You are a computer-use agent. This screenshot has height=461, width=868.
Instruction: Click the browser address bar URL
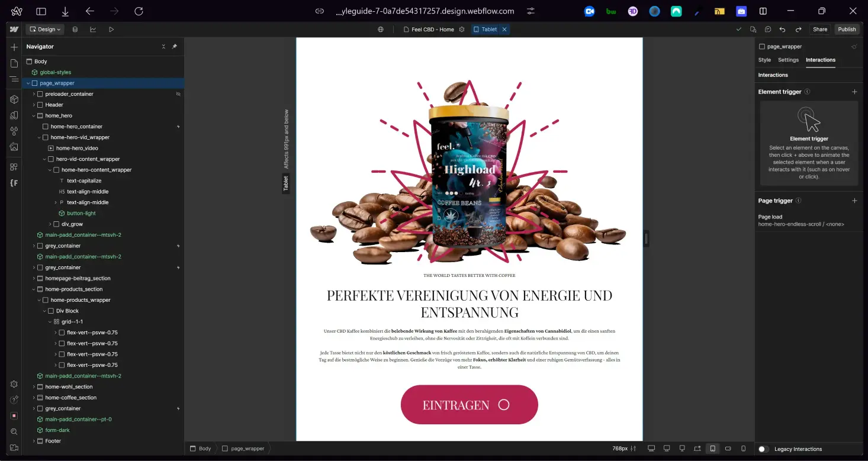[x=425, y=11]
